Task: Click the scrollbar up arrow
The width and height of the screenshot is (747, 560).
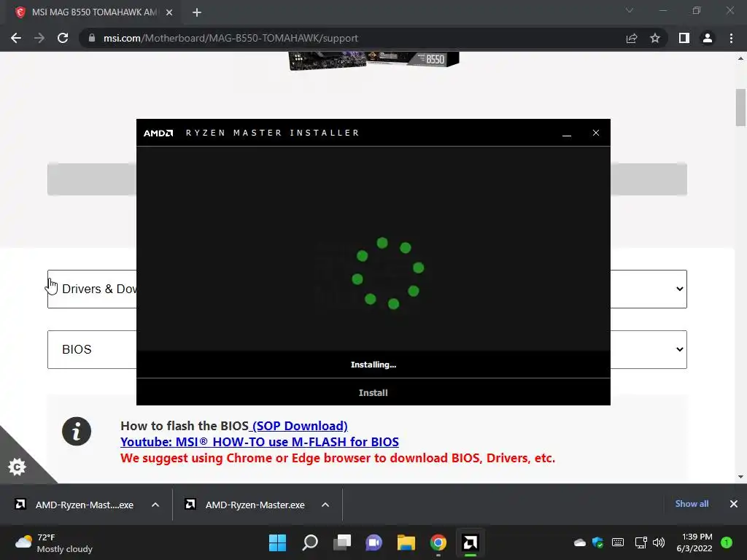Action: click(x=740, y=58)
